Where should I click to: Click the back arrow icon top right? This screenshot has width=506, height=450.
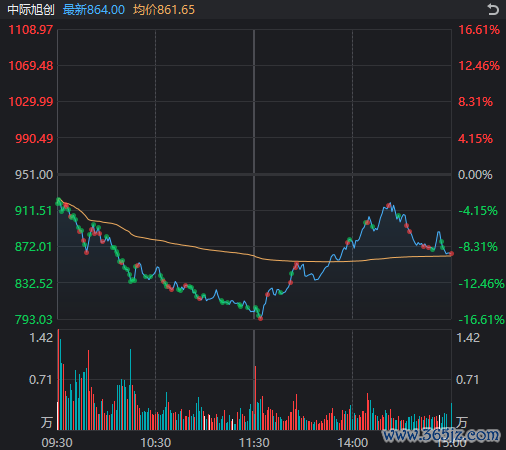(493, 9)
